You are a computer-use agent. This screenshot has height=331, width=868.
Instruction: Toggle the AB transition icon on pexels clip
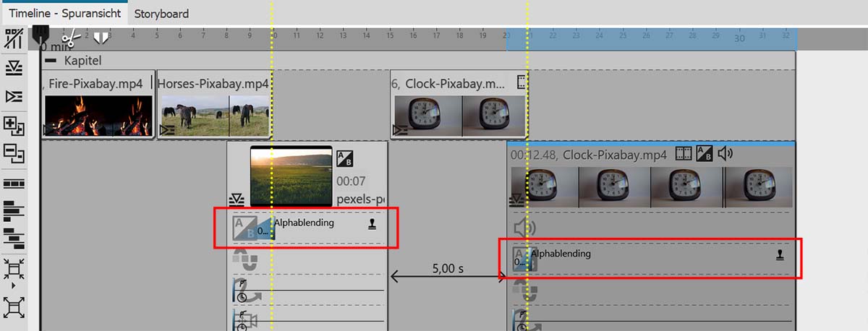pos(345,159)
